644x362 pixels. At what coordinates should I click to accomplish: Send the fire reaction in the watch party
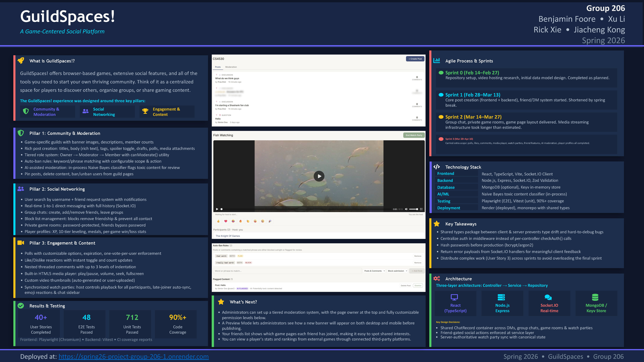pos(240,221)
